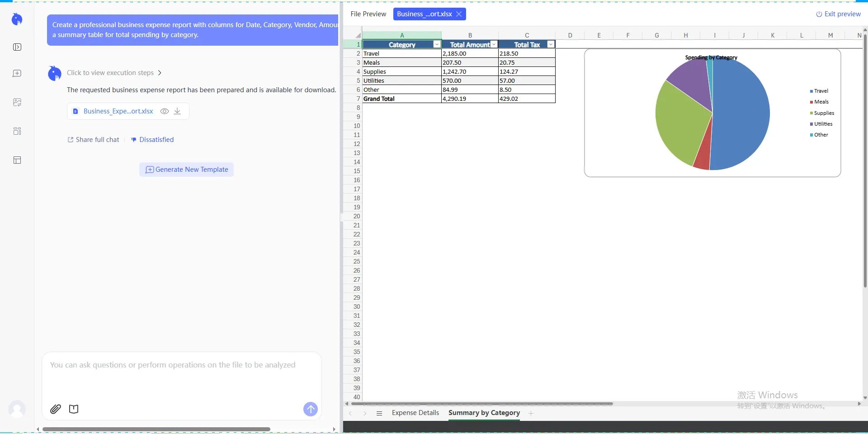Open the book icon in chat input
The image size is (868, 434).
74,409
